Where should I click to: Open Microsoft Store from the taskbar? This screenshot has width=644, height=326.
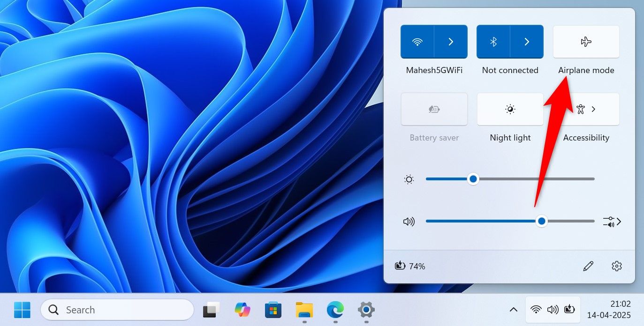[x=273, y=310]
